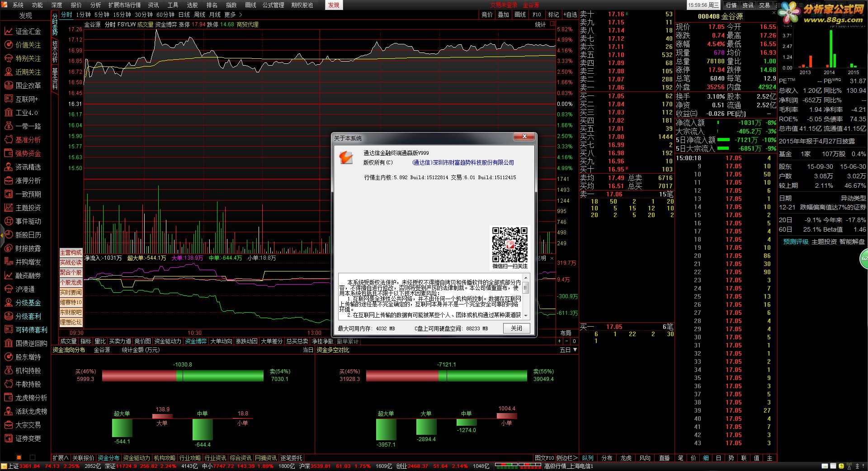Click the 大宗交易 icon in sidebar

[x=8, y=425]
